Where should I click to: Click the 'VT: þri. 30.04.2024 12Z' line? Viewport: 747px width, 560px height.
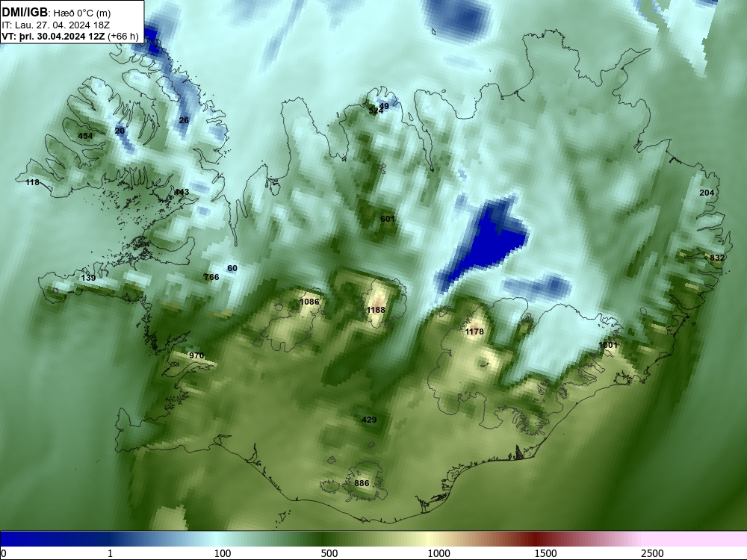tap(53, 36)
